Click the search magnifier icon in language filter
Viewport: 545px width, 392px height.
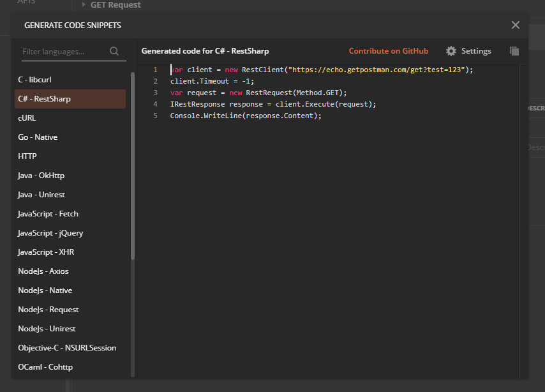(114, 52)
